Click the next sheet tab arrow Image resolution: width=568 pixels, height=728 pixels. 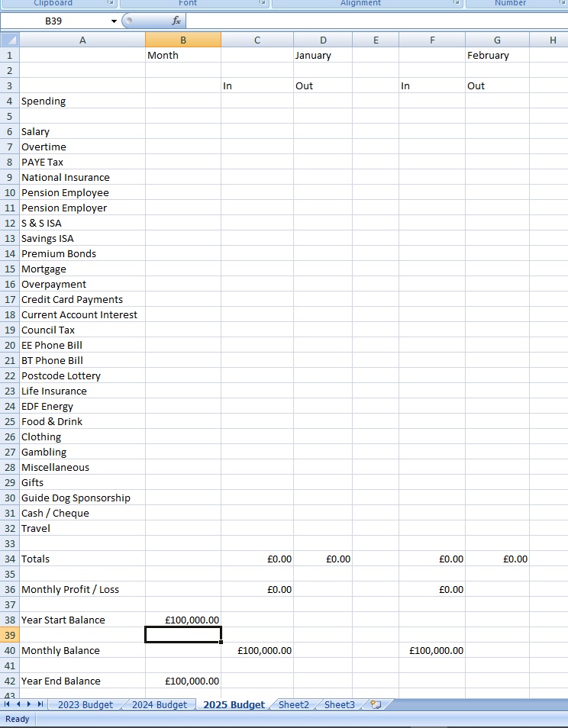pyautogui.click(x=29, y=704)
